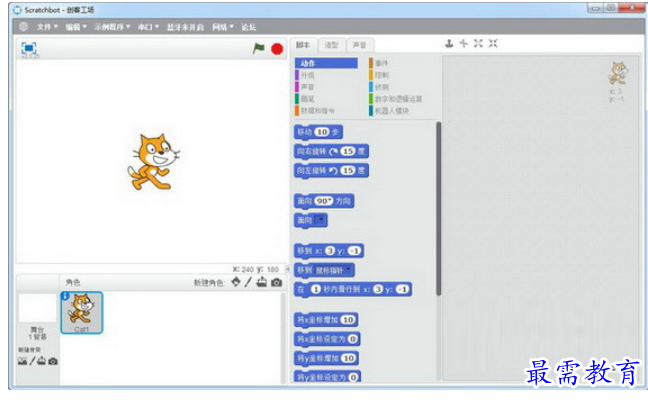648x404 pixels.
Task: Select the 外观 (Looks) block category
Action: (x=305, y=75)
